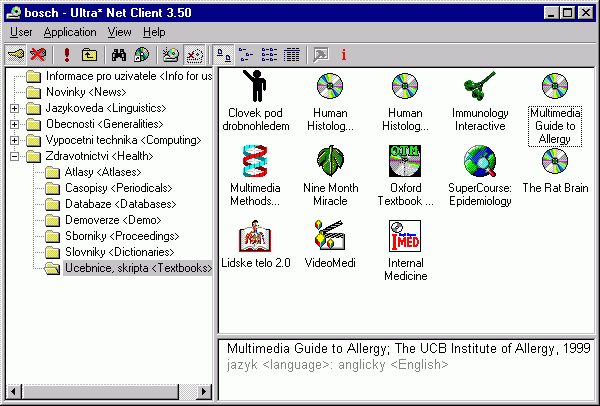Open search with the binoculars icon
The image size is (600, 406).
(x=119, y=55)
